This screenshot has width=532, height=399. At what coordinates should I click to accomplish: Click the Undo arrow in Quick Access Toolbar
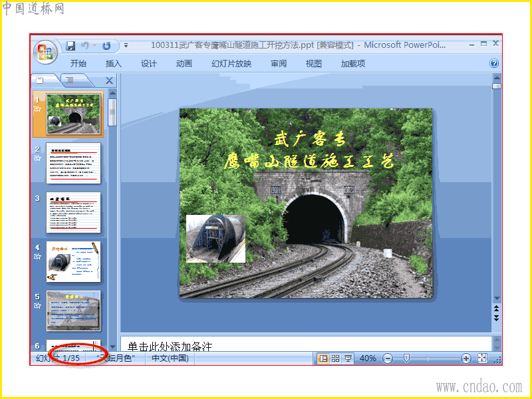point(85,45)
